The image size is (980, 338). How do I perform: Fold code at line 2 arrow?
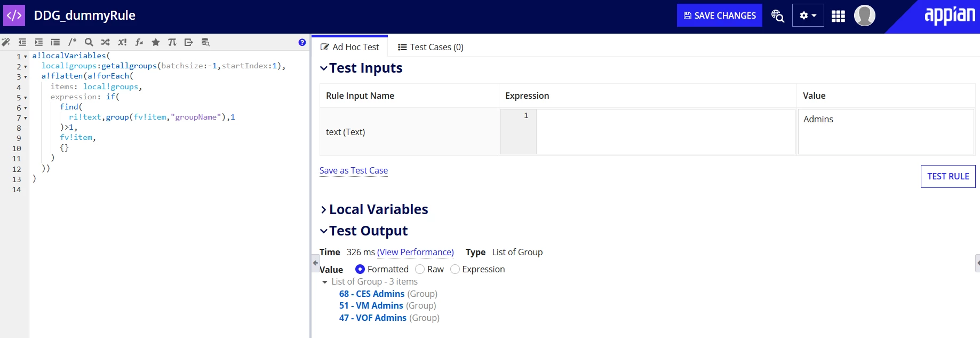(25, 67)
